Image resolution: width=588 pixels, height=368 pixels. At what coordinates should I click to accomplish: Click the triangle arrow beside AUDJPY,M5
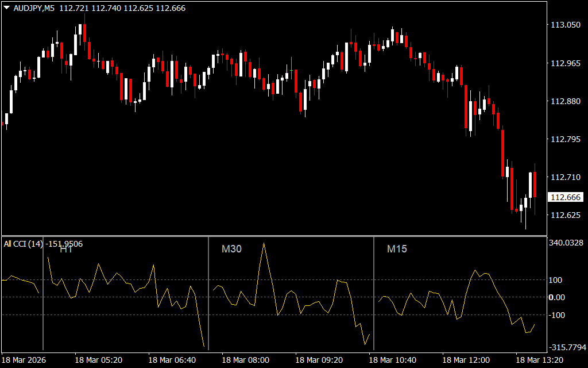tap(6, 9)
